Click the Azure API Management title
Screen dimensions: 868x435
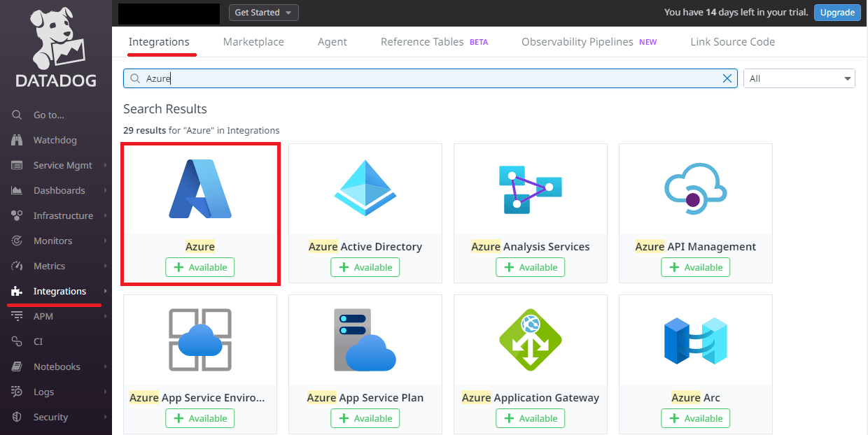coord(696,246)
